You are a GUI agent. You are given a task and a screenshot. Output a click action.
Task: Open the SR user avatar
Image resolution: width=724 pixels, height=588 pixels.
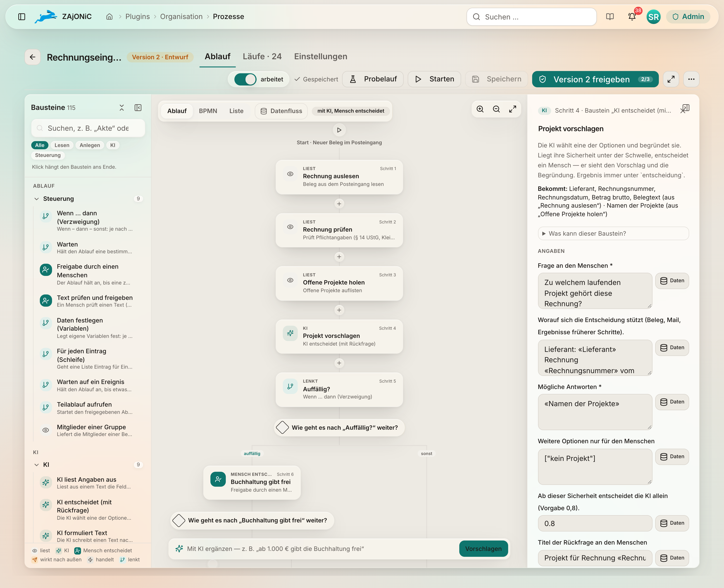coord(653,17)
